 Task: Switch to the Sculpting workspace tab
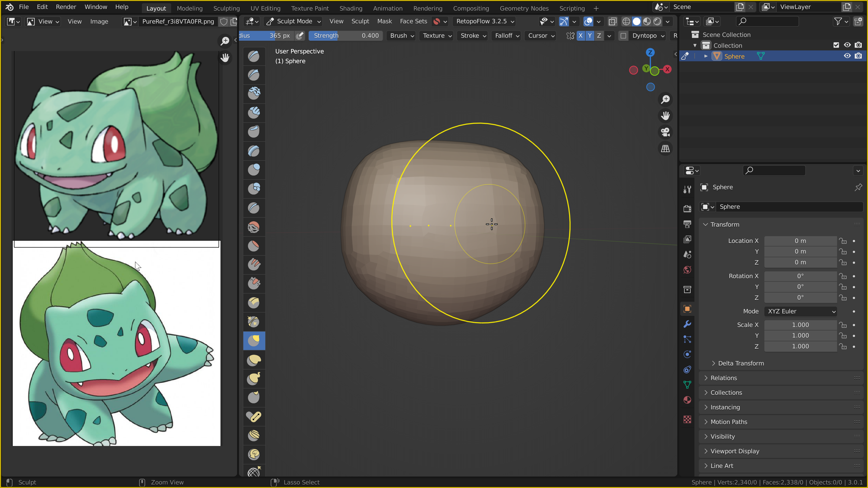click(226, 8)
